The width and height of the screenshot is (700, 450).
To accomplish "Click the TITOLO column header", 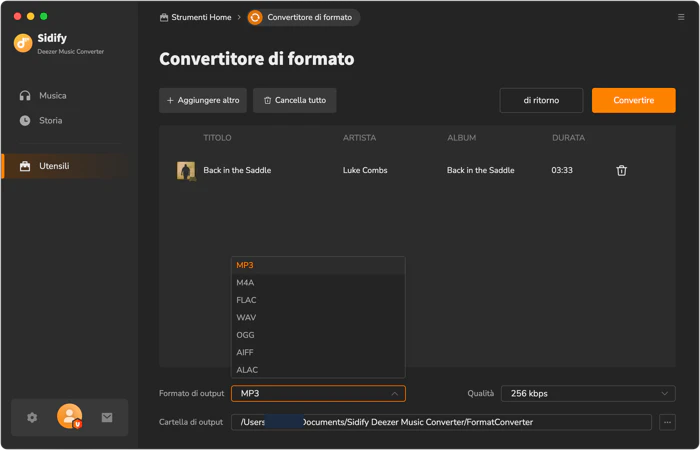I will point(217,138).
